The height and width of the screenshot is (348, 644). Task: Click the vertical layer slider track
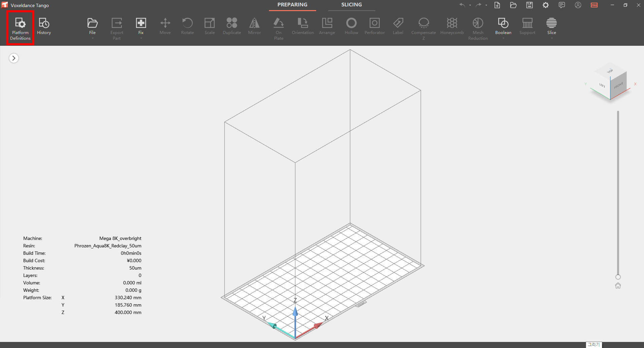pos(618,193)
